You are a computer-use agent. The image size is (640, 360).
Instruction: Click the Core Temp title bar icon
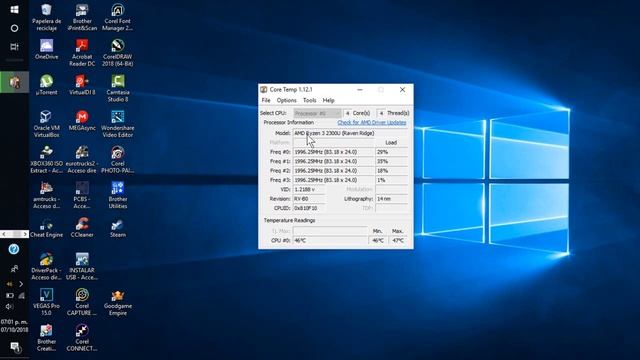(x=264, y=89)
